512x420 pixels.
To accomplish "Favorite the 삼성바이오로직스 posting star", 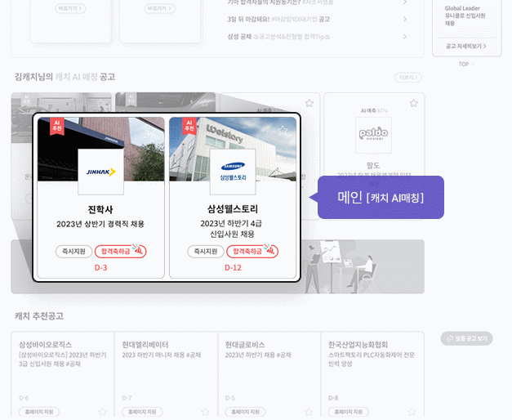I will (103, 412).
